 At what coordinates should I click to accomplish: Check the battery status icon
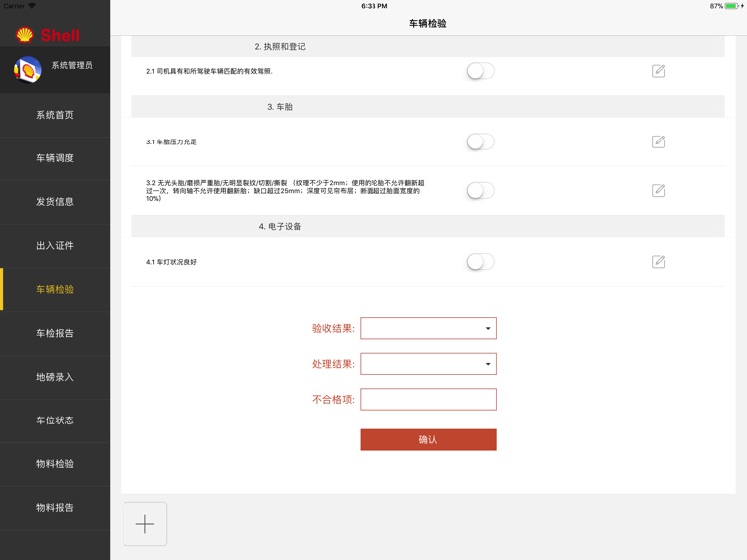point(732,6)
